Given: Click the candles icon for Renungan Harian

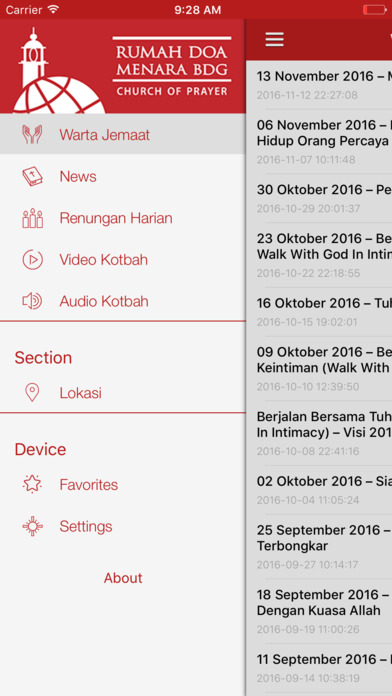Looking at the screenshot, I should 32,218.
